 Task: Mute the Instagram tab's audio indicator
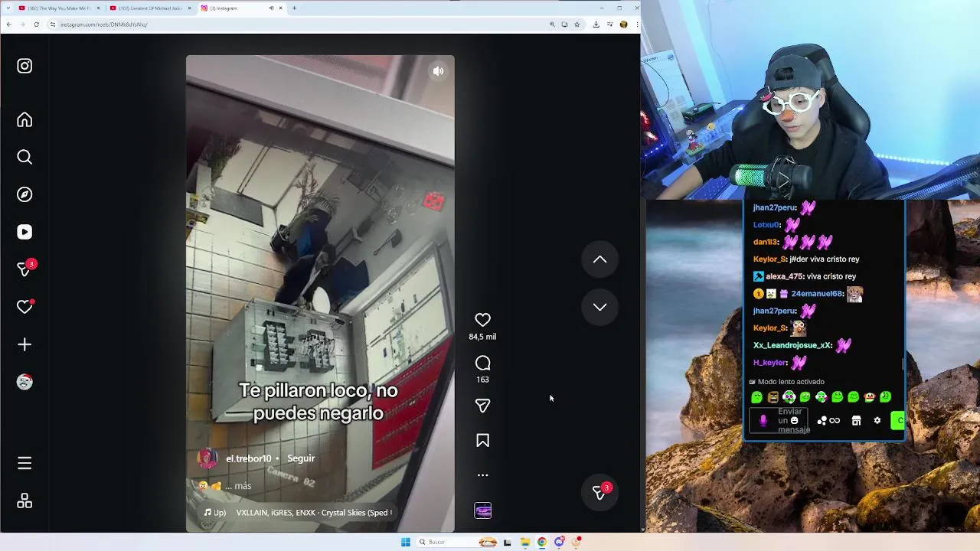click(x=271, y=8)
